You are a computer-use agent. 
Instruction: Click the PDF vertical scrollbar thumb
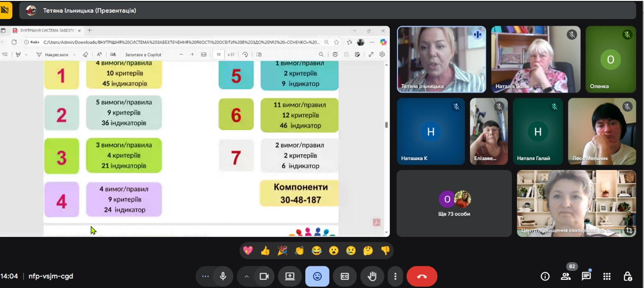pyautogui.click(x=386, y=125)
